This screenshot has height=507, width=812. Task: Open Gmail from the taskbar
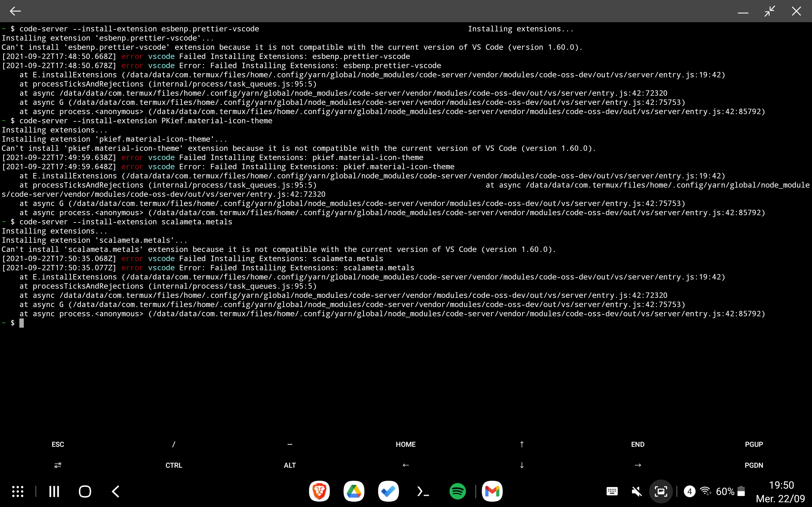(492, 491)
